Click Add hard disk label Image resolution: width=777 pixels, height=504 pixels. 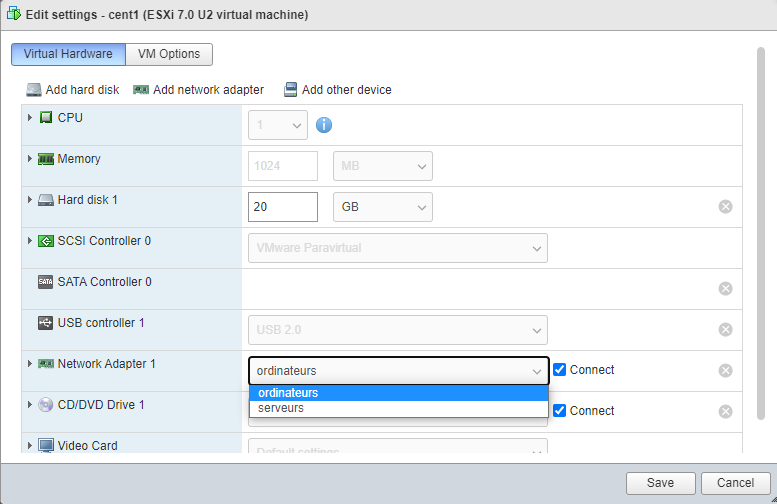(82, 90)
